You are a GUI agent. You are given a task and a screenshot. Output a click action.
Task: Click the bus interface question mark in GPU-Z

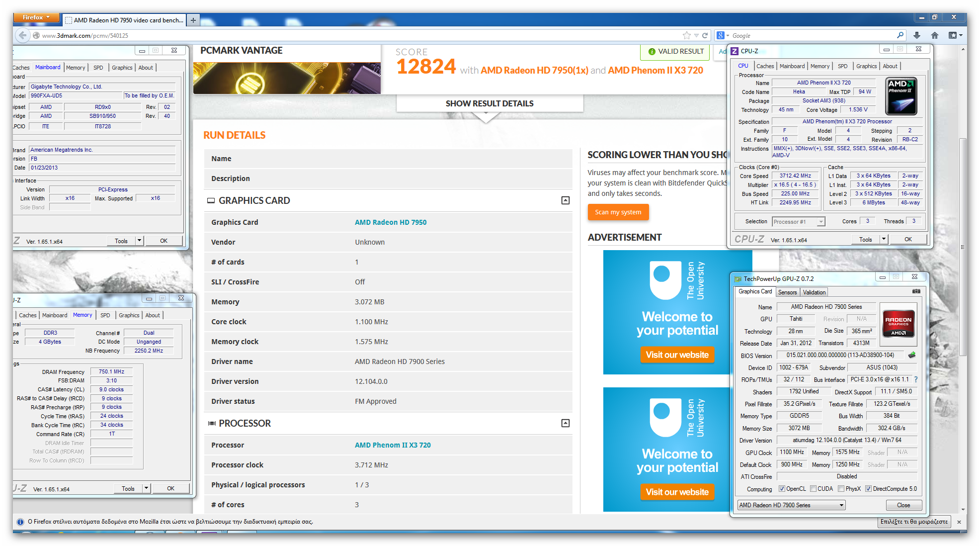click(916, 379)
